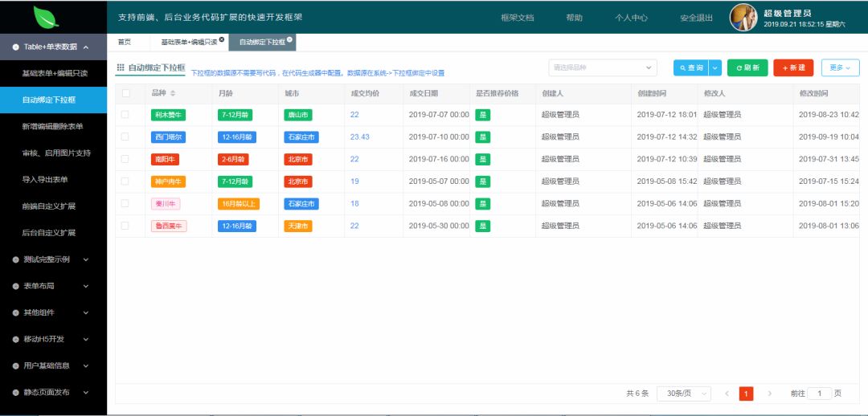The width and height of the screenshot is (868, 416).
Task: Click price link 23.43 for 西门塔尔
Action: tap(360, 137)
